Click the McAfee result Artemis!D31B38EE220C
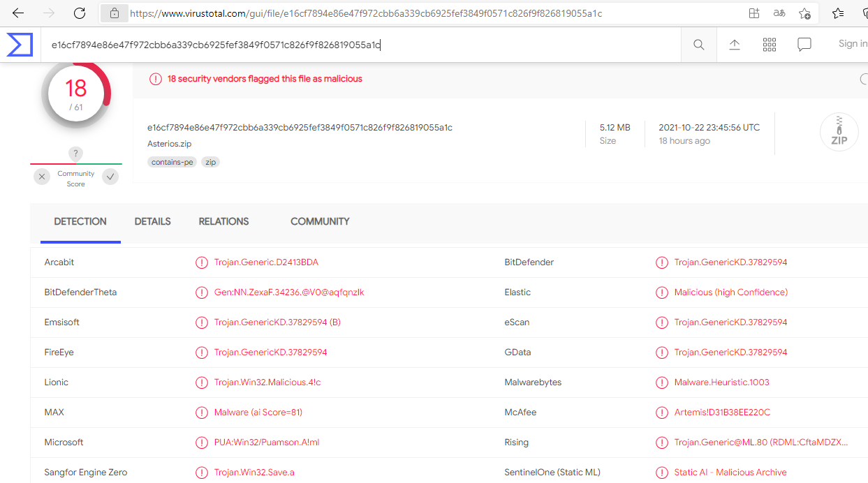The height and width of the screenshot is (483, 868). click(722, 413)
